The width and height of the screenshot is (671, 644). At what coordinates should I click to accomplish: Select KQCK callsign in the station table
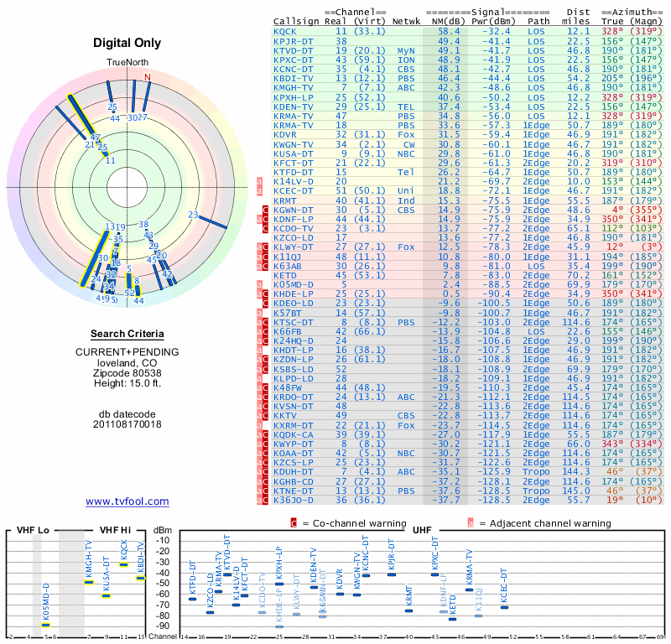click(x=285, y=31)
